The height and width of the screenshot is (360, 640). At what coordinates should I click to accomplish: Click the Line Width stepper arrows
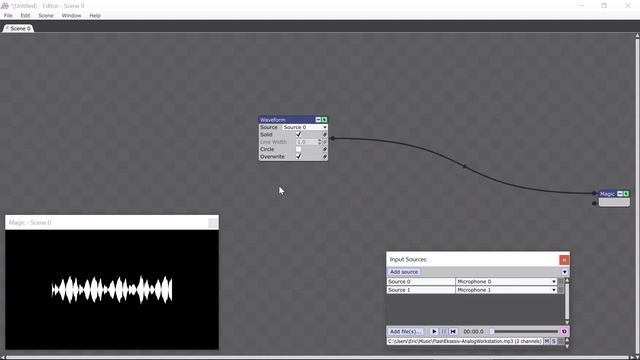click(x=320, y=142)
